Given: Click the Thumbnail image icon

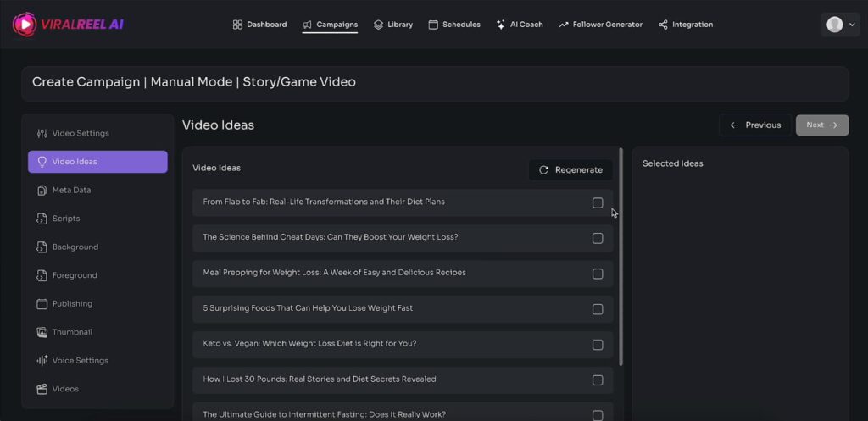Looking at the screenshot, I should click(x=42, y=332).
